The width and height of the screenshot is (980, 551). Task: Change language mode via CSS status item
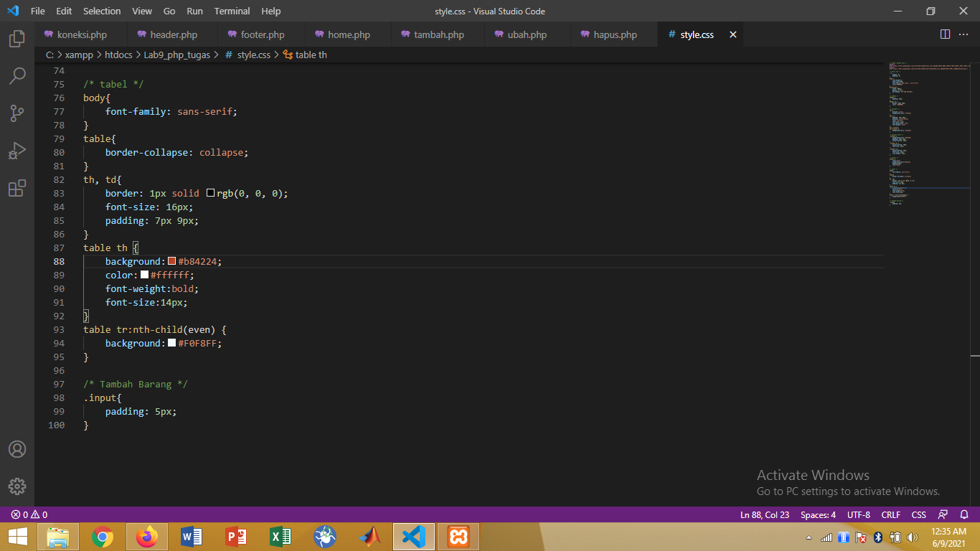coord(919,514)
